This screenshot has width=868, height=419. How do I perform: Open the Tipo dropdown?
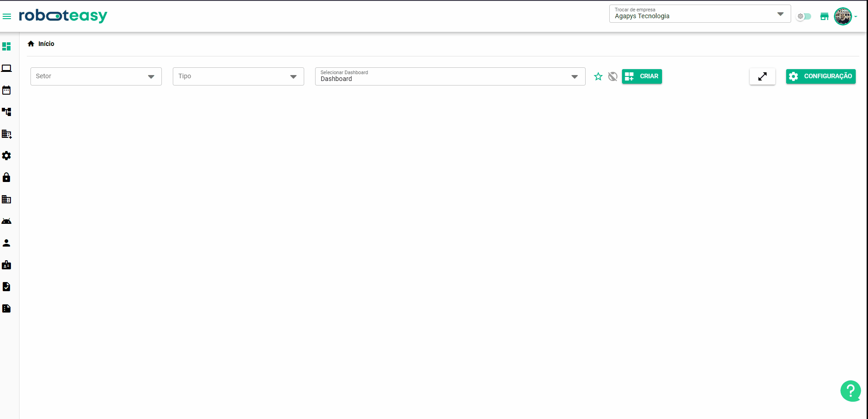238,76
